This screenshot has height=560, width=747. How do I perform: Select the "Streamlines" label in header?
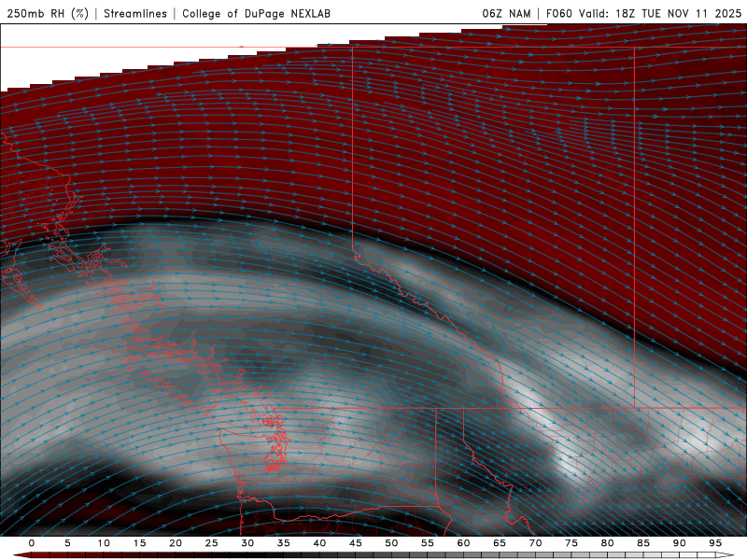[x=135, y=13]
